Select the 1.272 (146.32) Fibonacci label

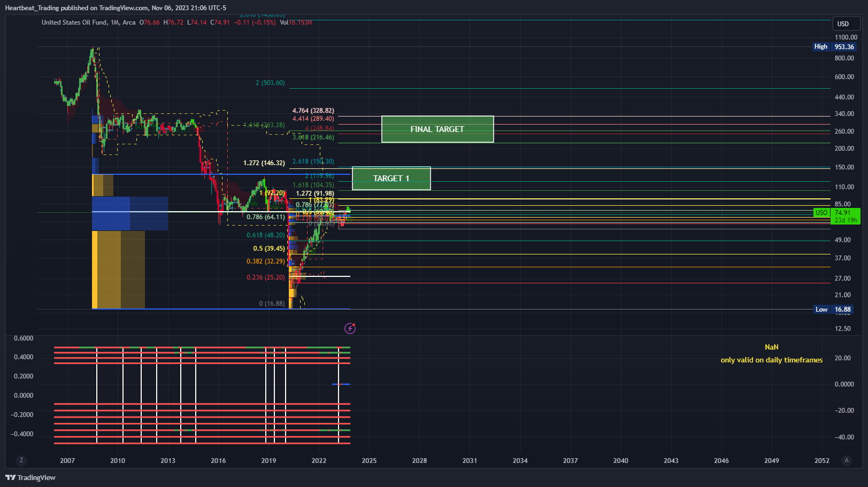click(264, 163)
